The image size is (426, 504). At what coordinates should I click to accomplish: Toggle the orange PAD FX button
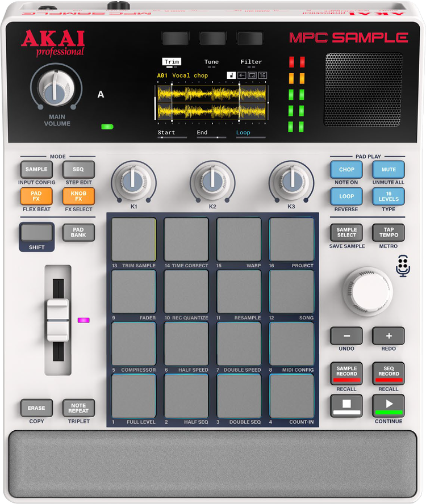coord(36,196)
